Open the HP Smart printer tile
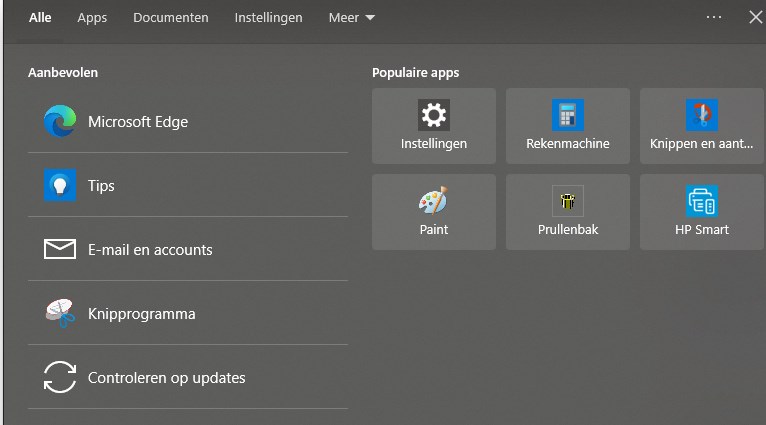 tap(702, 212)
